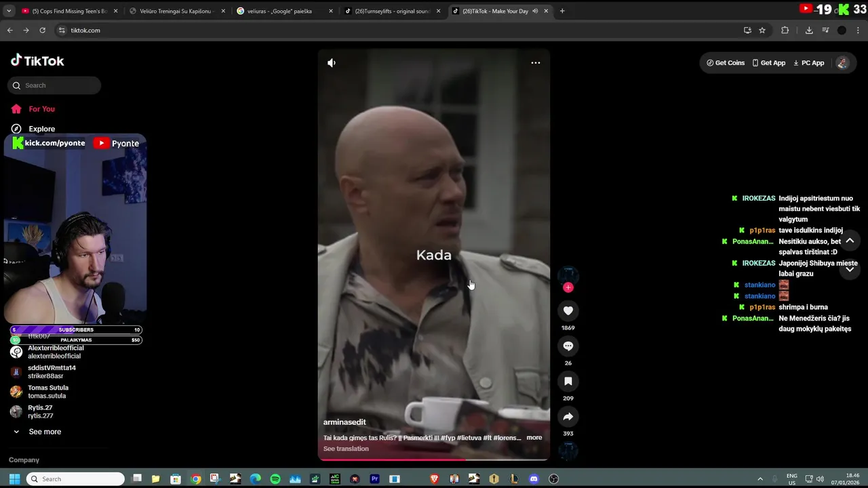The height and width of the screenshot is (488, 868).
Task: Click the Windows taskbar Search box
Action: click(x=75, y=479)
